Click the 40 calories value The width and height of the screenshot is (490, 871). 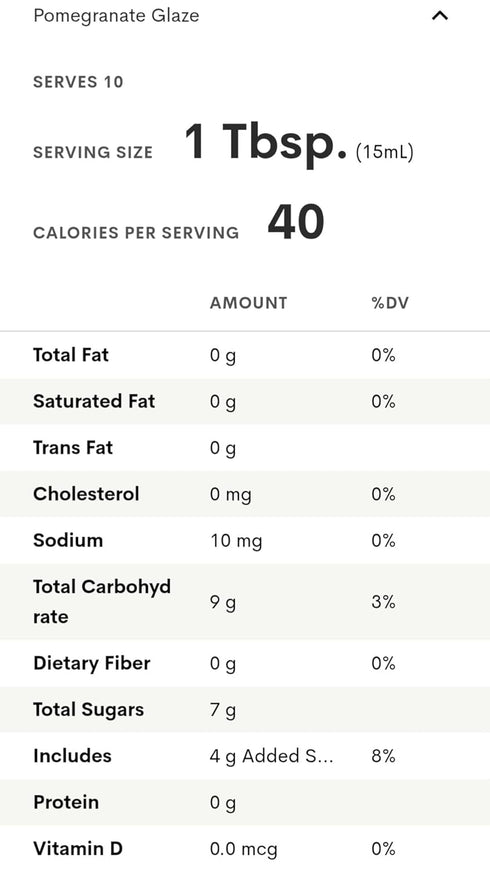(296, 222)
